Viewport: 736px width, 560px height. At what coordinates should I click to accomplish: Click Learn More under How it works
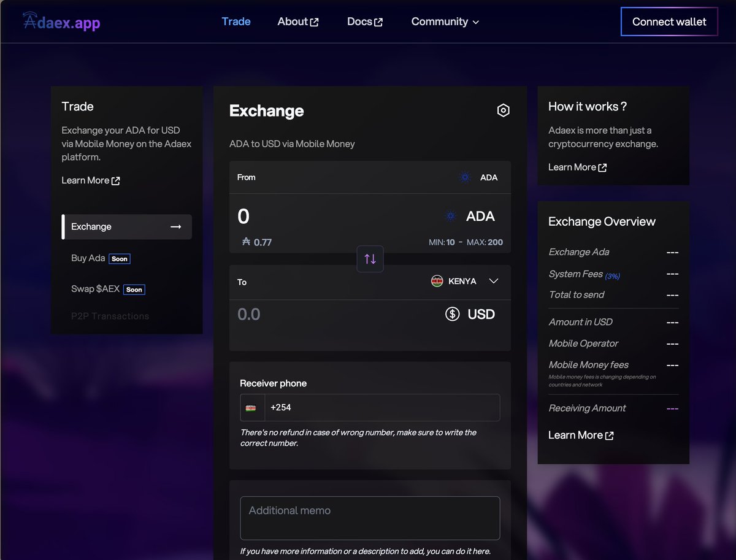[577, 167]
